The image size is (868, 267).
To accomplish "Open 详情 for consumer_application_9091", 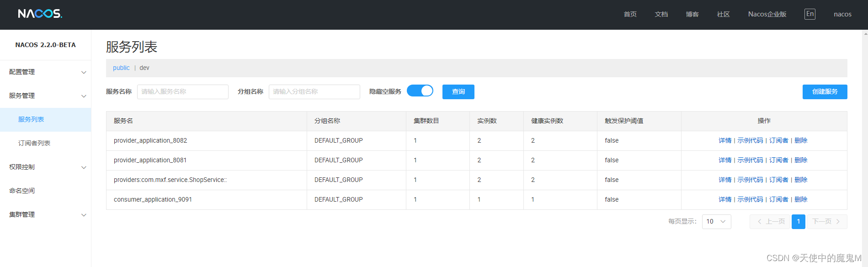I will point(725,199).
